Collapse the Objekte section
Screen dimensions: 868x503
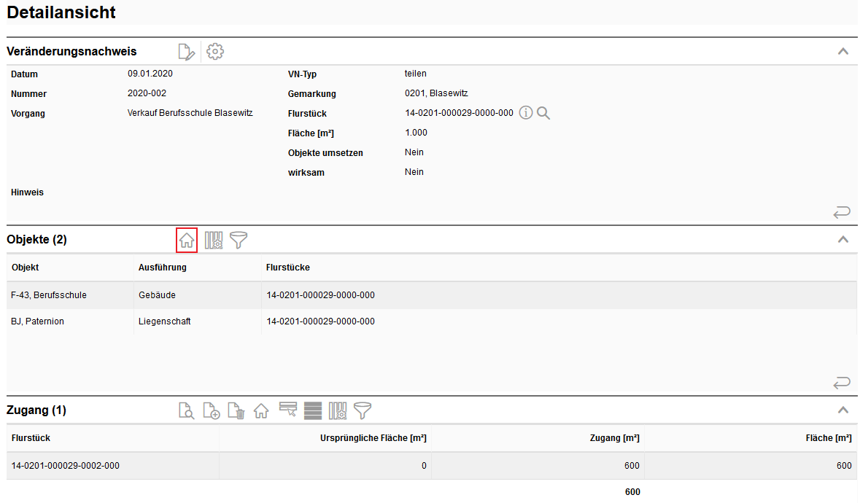pyautogui.click(x=843, y=239)
